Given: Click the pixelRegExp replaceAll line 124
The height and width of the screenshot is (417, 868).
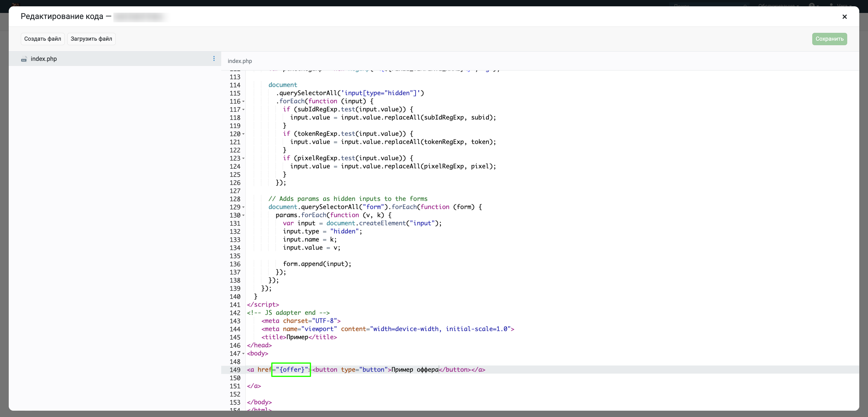Looking at the screenshot, I should point(393,166).
